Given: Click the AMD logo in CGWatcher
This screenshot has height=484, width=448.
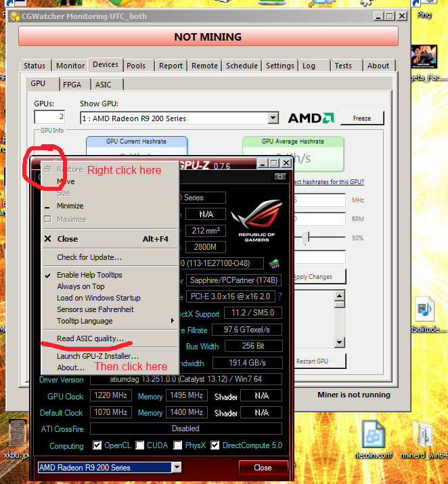Looking at the screenshot, I should [x=311, y=118].
